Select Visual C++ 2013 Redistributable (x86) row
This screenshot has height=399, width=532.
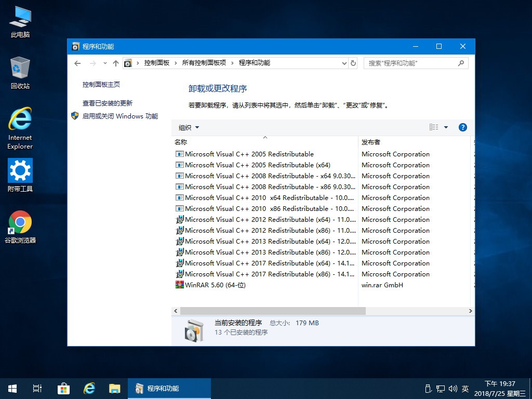(265, 252)
